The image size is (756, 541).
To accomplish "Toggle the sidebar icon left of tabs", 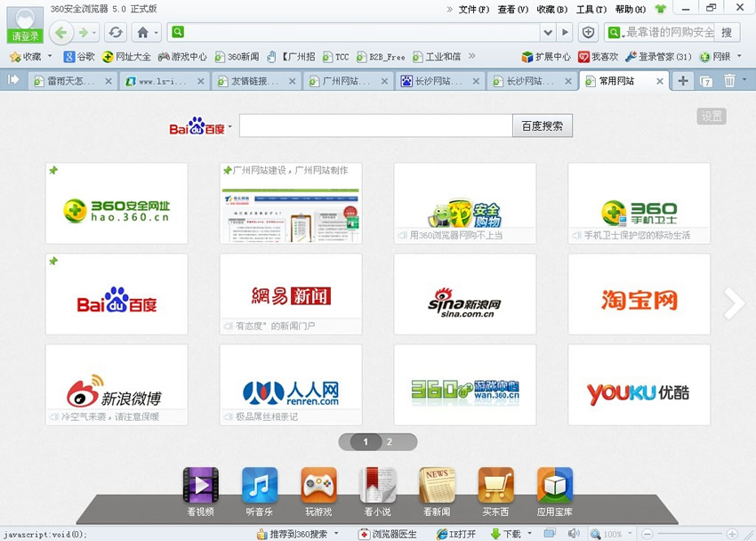I will (13, 79).
